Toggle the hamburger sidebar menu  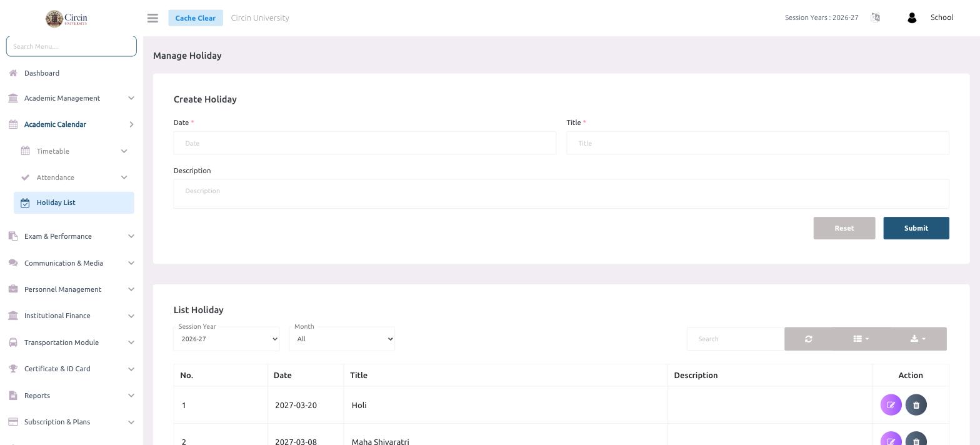[x=152, y=18]
